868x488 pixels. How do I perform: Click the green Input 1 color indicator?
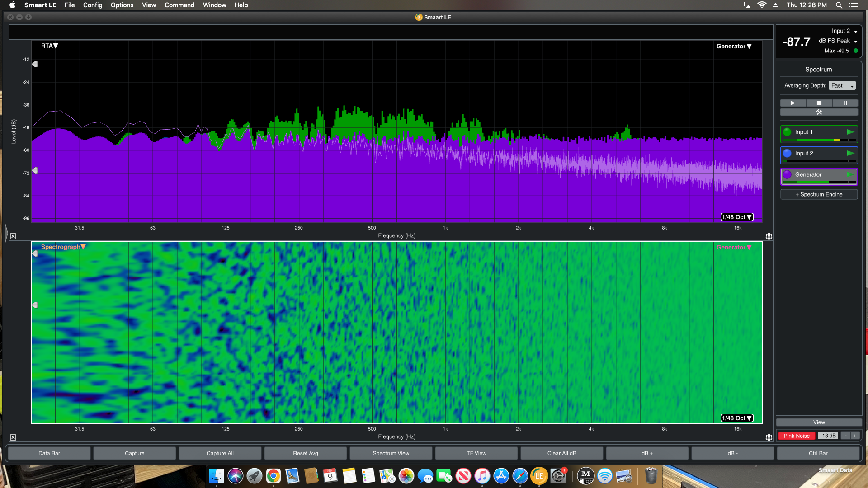[787, 132]
